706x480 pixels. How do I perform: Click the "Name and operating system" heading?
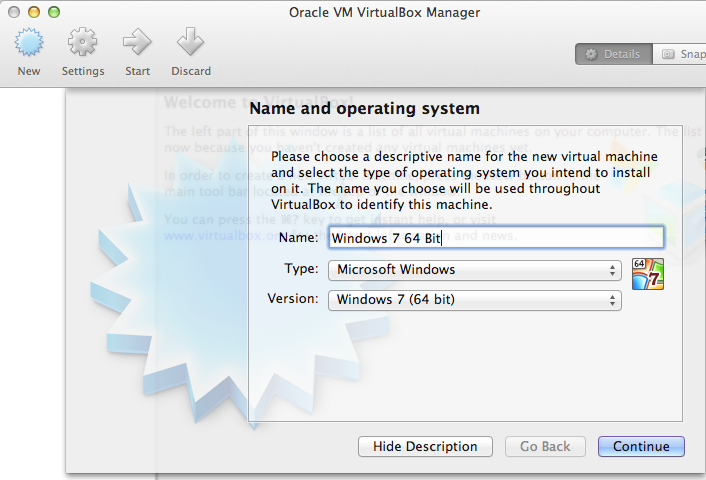pos(364,108)
